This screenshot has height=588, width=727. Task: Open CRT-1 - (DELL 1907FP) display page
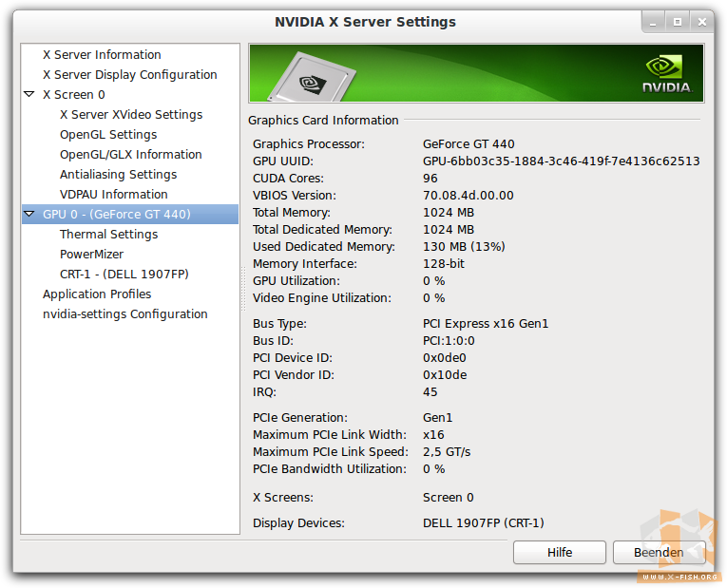pos(124,274)
